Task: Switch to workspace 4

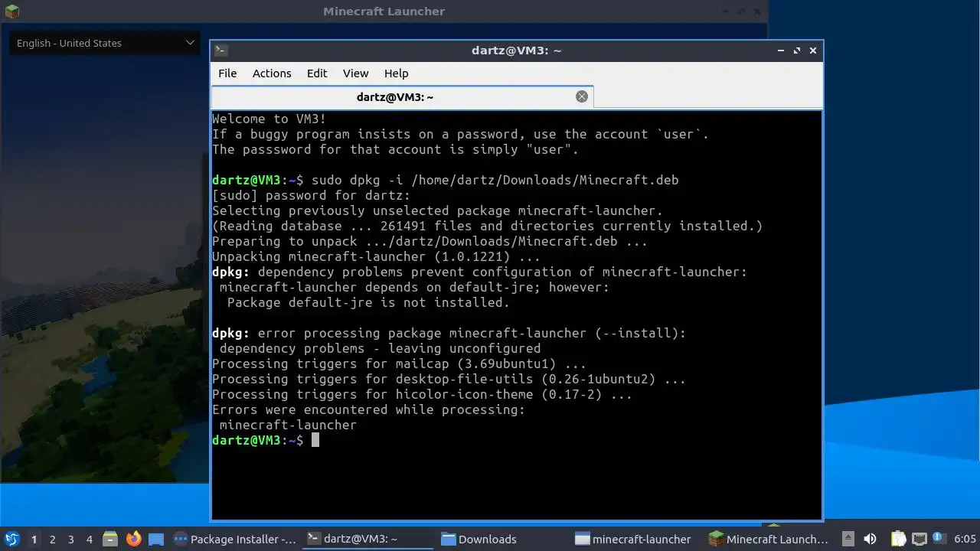Action: coord(89,540)
